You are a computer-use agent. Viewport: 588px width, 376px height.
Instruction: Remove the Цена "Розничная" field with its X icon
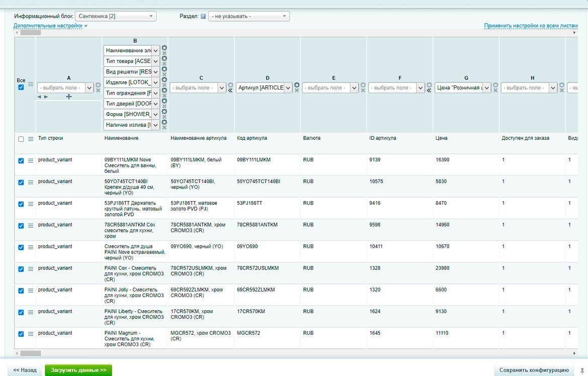[496, 90]
